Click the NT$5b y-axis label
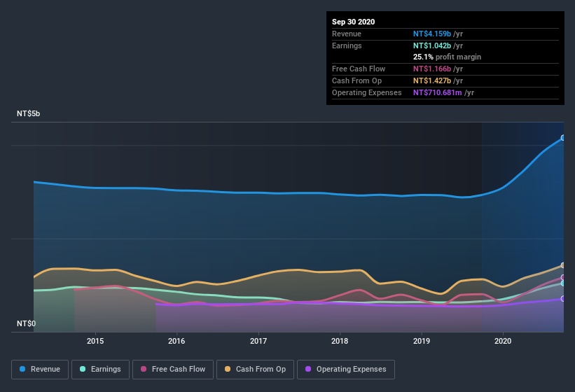The height and width of the screenshot is (392, 575). click(28, 113)
